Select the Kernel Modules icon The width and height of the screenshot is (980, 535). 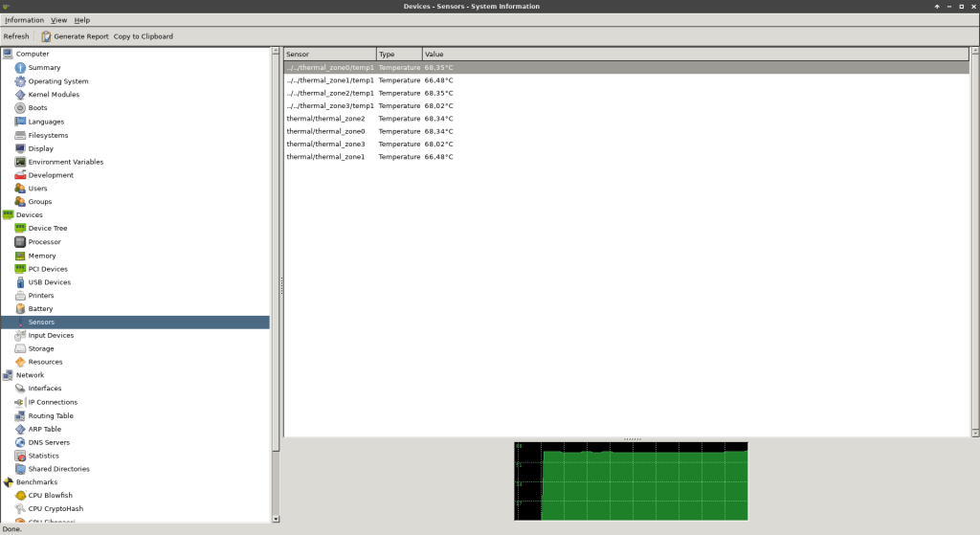20,95
